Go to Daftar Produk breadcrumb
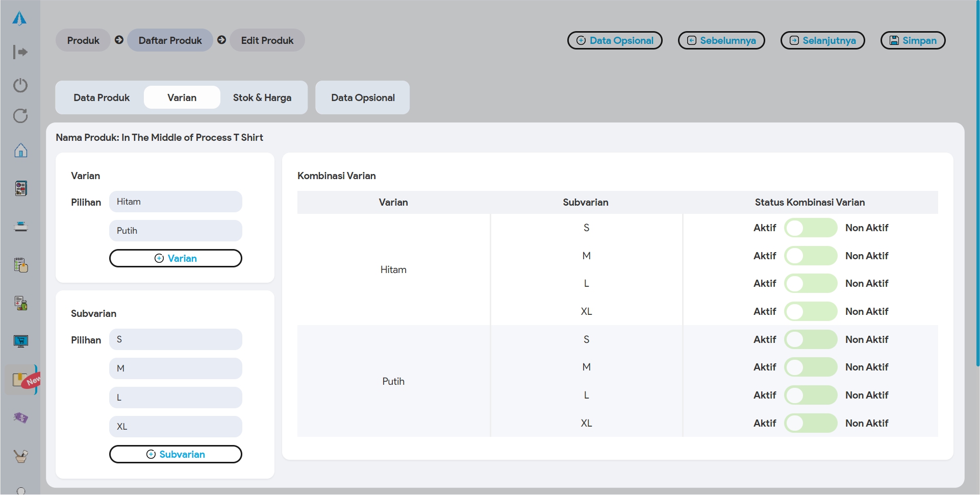 coord(170,40)
